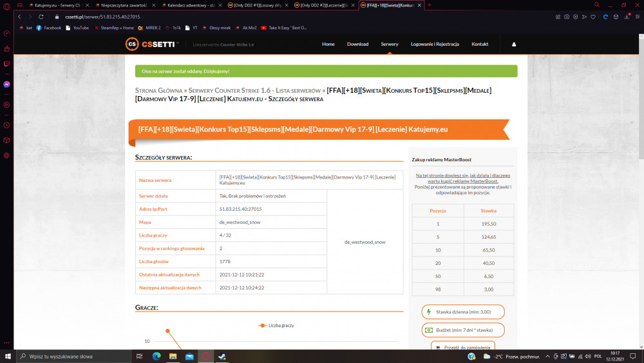
Task: Open the tab search magnifier icon
Action: click(x=597, y=5)
